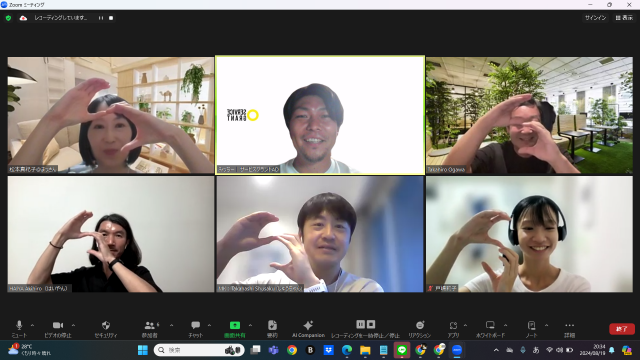640x360 pixels.
Task: Click the taskbar search box
Action: point(199,350)
